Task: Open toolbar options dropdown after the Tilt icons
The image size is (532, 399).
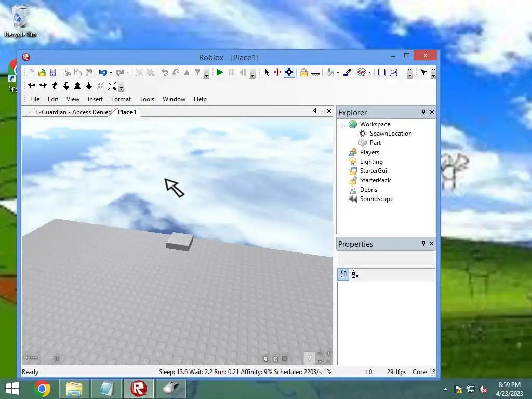Action: pos(206,73)
